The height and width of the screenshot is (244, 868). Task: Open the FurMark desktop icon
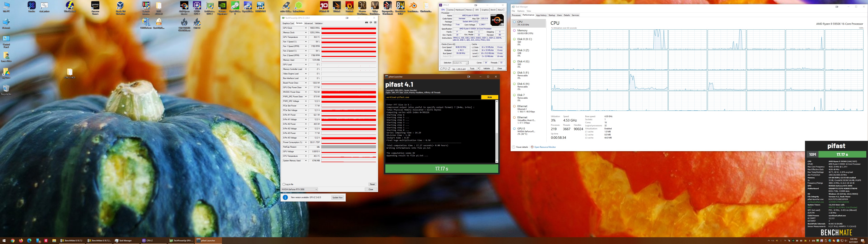pyautogui.click(x=349, y=7)
